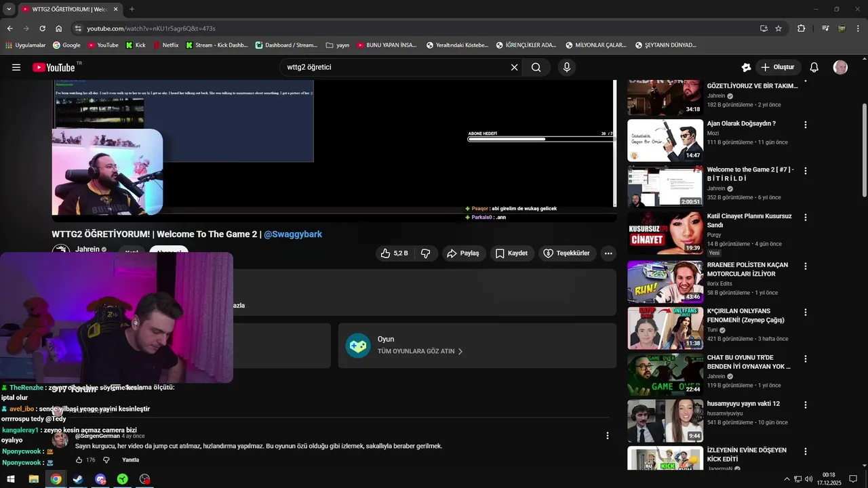
Task: Open Welcome to the Game 2 #7 title
Action: [750, 174]
